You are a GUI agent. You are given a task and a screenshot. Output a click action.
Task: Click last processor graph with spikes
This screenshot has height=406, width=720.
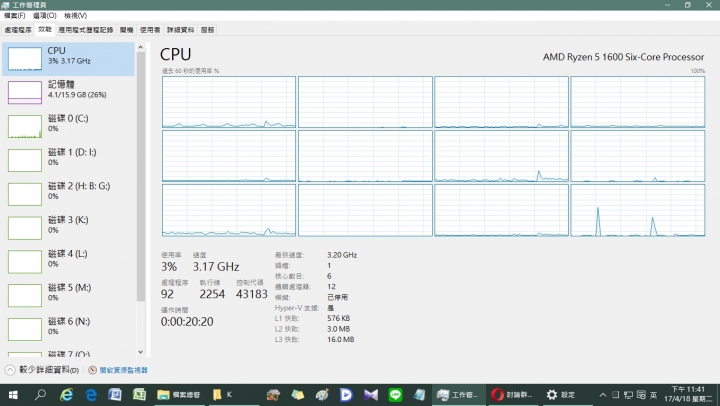click(x=638, y=210)
